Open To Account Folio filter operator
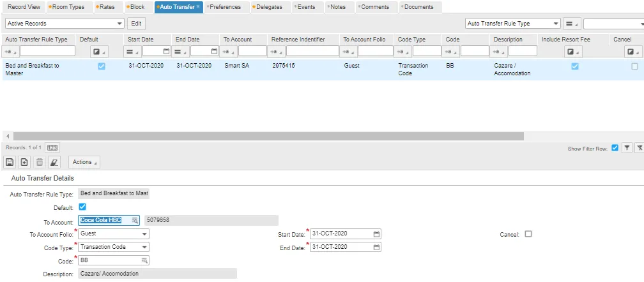644x282 pixels. click(348, 51)
